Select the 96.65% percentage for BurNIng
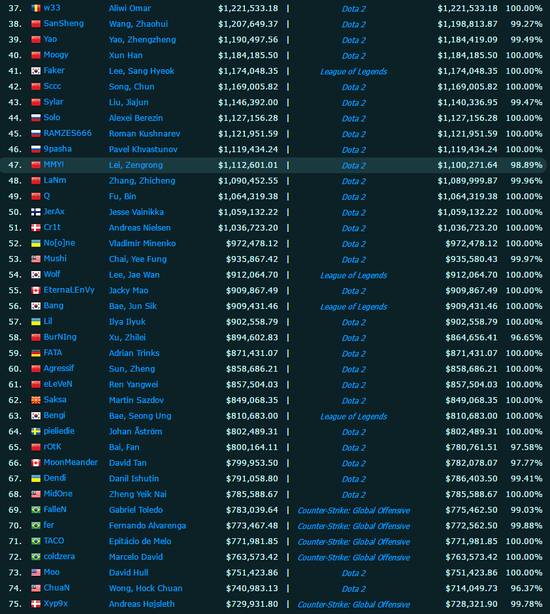 [526, 337]
